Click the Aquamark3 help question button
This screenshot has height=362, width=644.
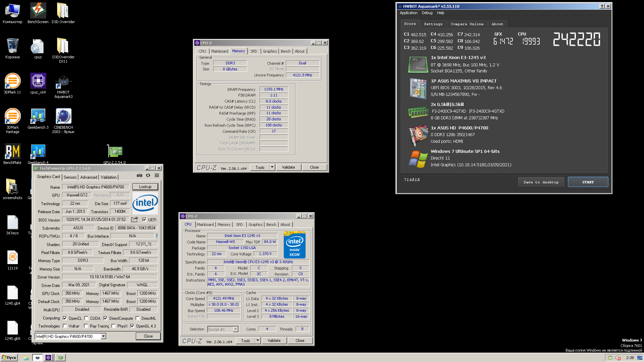[602, 6]
